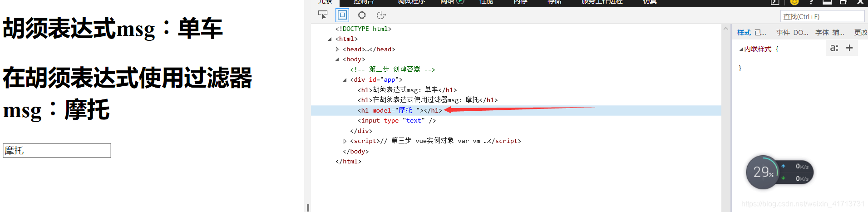868x212 pixels.
Task: Open the 存储 tab
Action: point(554,2)
